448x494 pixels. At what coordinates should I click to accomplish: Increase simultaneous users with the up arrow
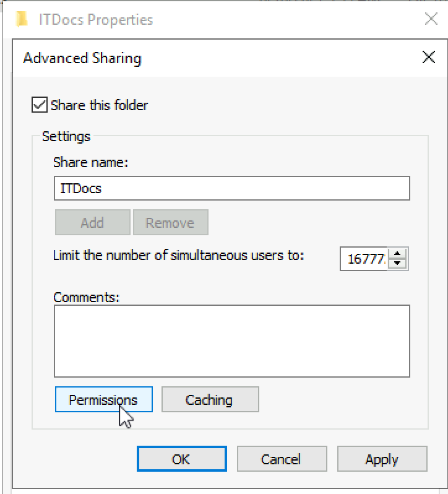[x=397, y=253]
